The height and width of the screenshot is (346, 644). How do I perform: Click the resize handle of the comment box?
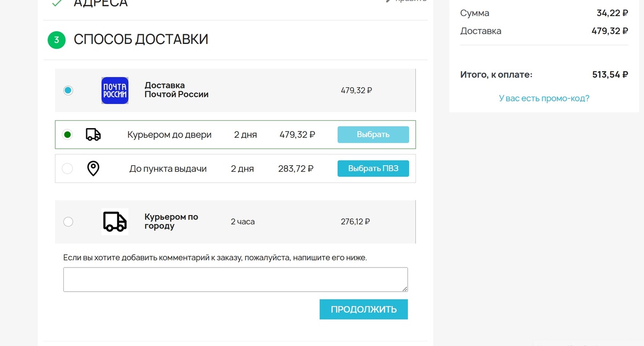point(405,290)
